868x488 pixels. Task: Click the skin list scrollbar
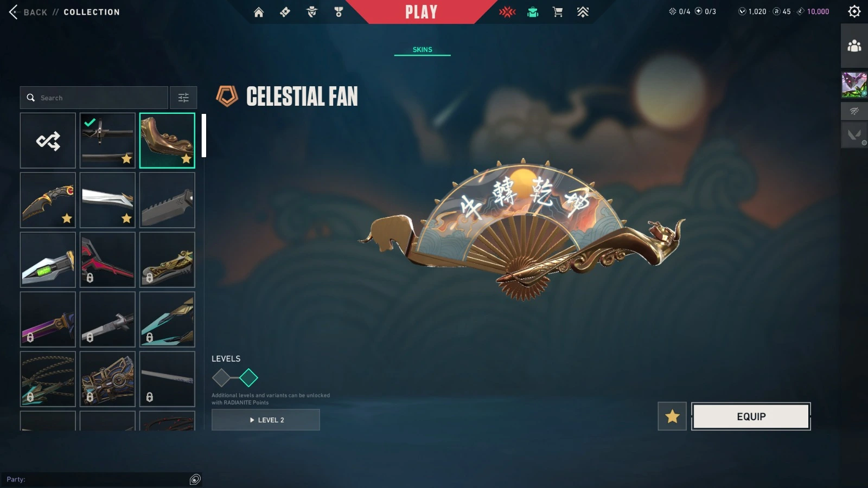(x=204, y=136)
